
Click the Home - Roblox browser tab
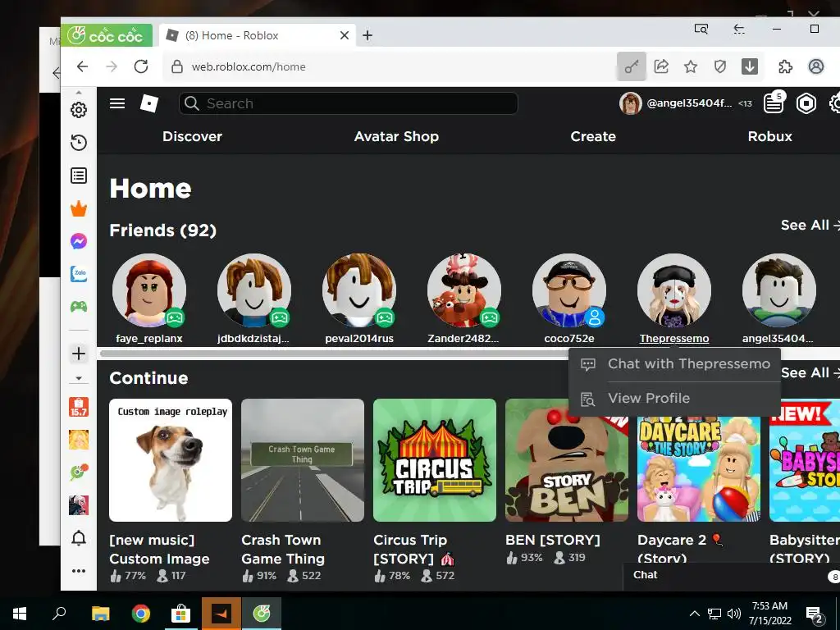[x=257, y=35]
